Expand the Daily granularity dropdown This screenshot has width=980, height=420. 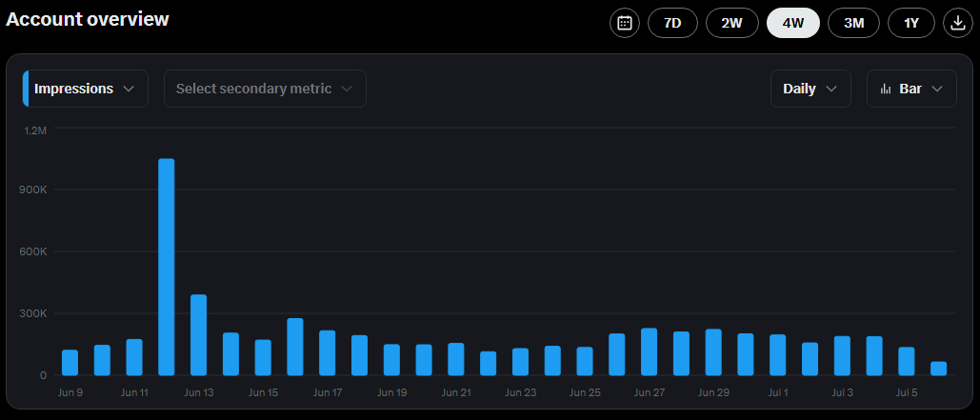[810, 89]
